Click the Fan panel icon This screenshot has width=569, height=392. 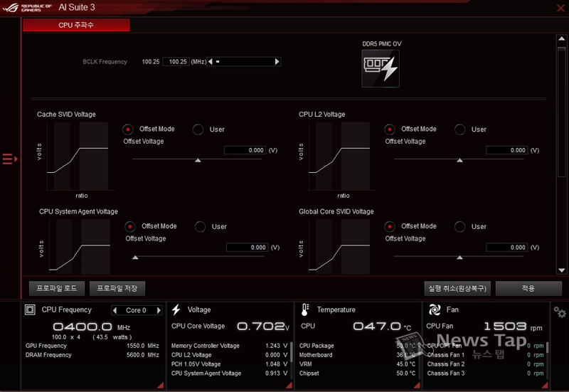coord(435,309)
